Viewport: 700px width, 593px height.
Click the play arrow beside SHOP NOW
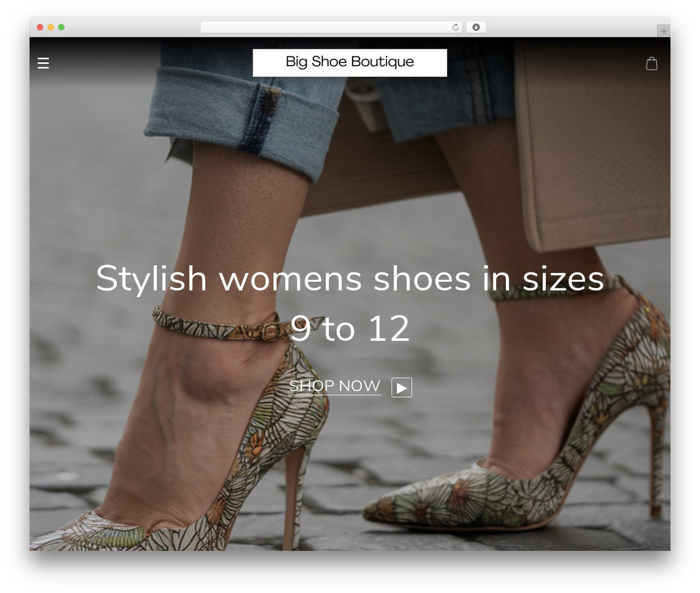401,388
